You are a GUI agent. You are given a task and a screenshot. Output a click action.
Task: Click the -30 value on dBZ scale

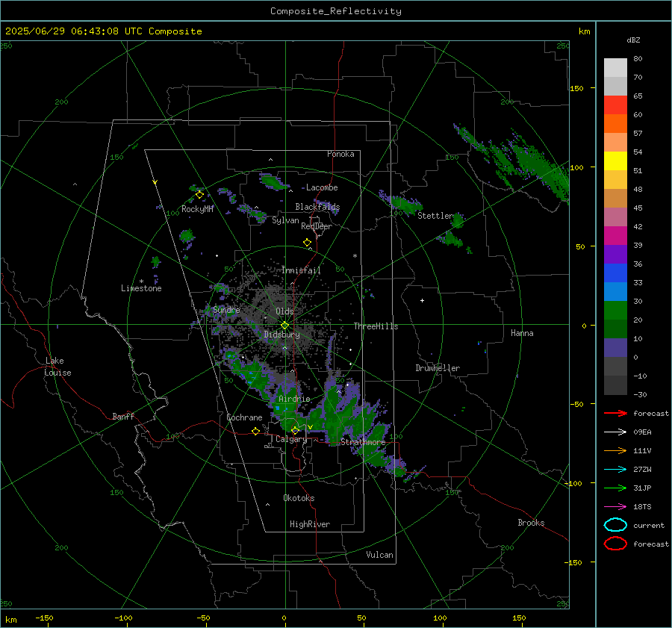640,394
